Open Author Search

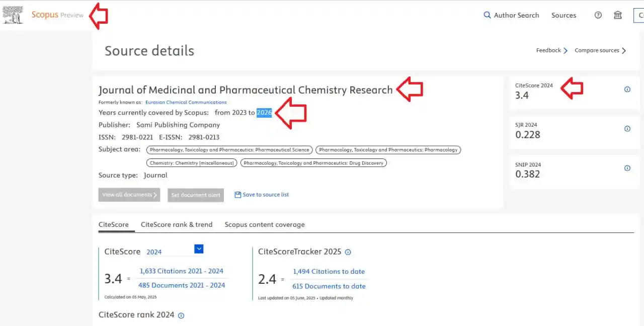click(x=516, y=15)
